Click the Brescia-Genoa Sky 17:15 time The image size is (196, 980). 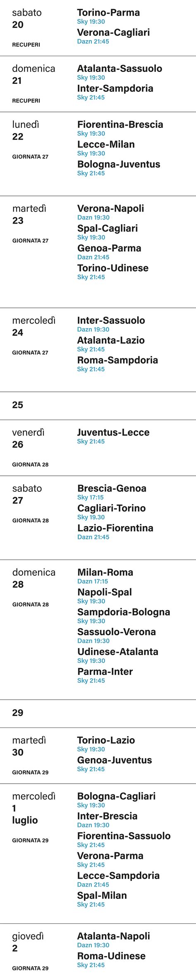(x=90, y=497)
